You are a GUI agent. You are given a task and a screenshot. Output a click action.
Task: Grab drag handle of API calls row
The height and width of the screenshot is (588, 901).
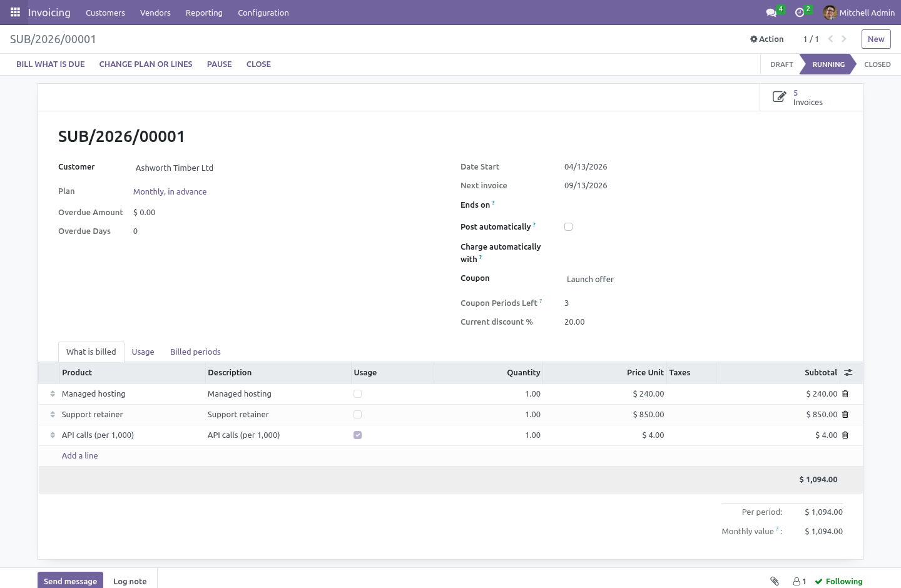(53, 435)
